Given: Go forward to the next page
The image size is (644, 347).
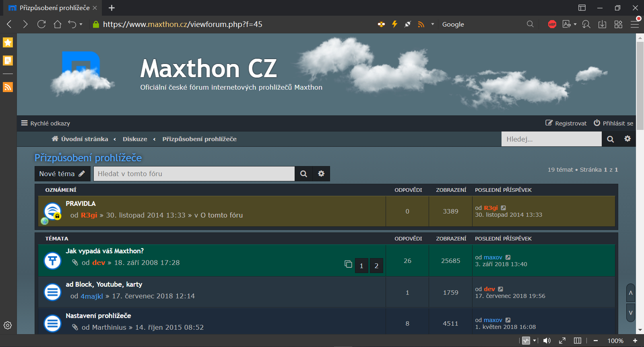Looking at the screenshot, I should 25,24.
